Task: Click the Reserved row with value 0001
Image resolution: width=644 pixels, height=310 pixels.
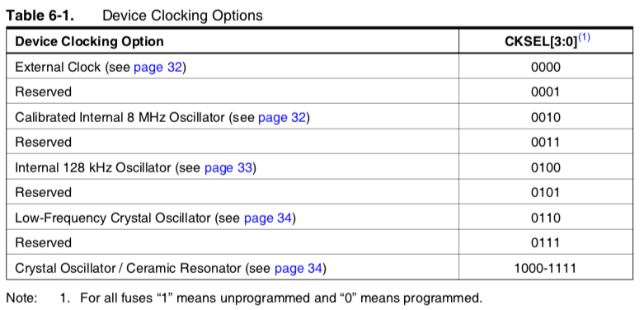Action: point(320,92)
